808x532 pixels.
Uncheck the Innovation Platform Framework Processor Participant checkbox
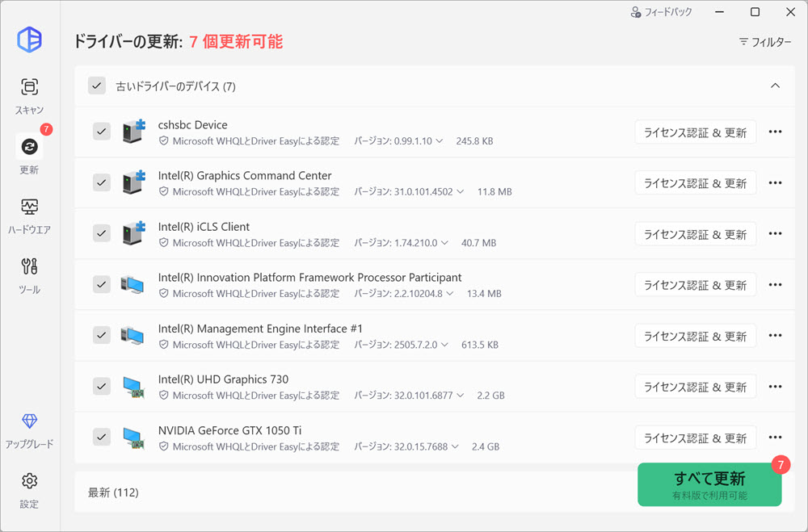tap(102, 284)
